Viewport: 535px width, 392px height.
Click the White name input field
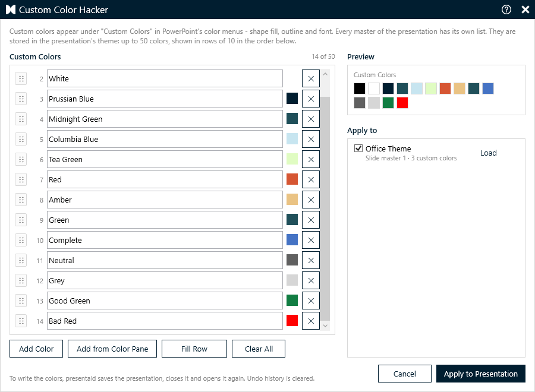[x=165, y=79]
